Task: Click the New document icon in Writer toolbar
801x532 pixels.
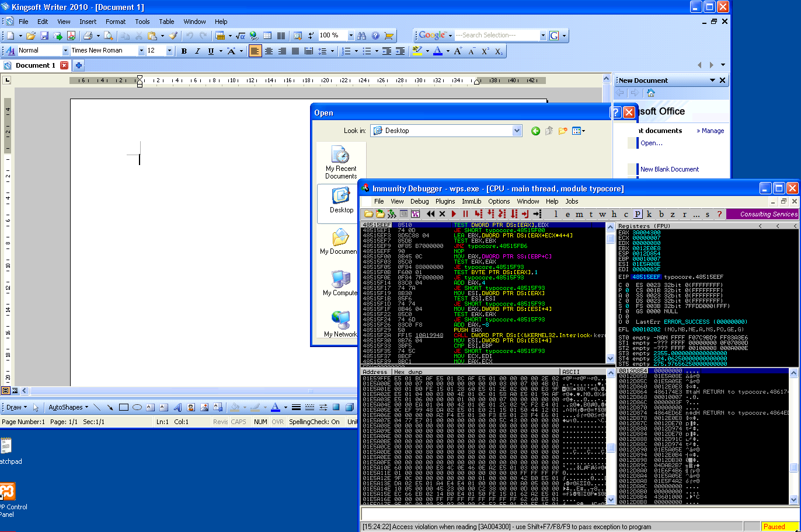Action: 10,36
